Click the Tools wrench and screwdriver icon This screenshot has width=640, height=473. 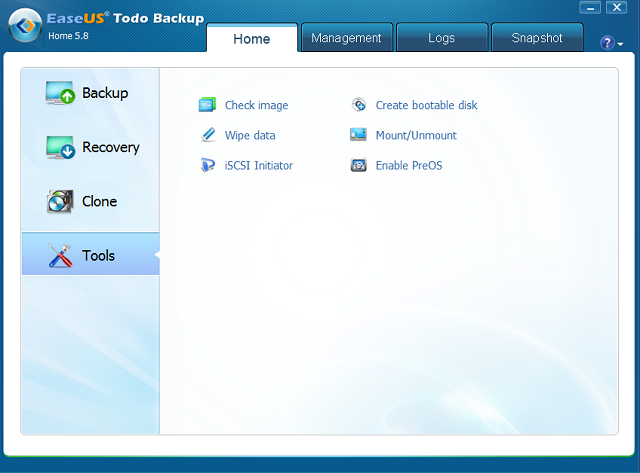click(60, 256)
